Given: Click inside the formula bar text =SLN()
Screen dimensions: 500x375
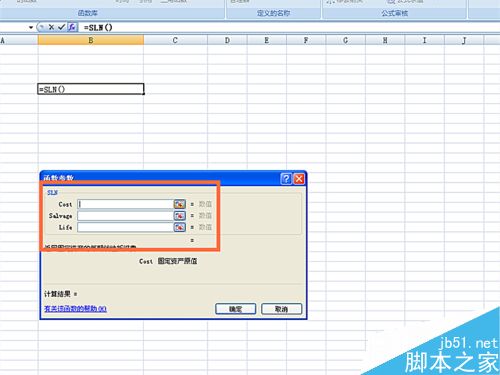Looking at the screenshot, I should (x=98, y=27).
